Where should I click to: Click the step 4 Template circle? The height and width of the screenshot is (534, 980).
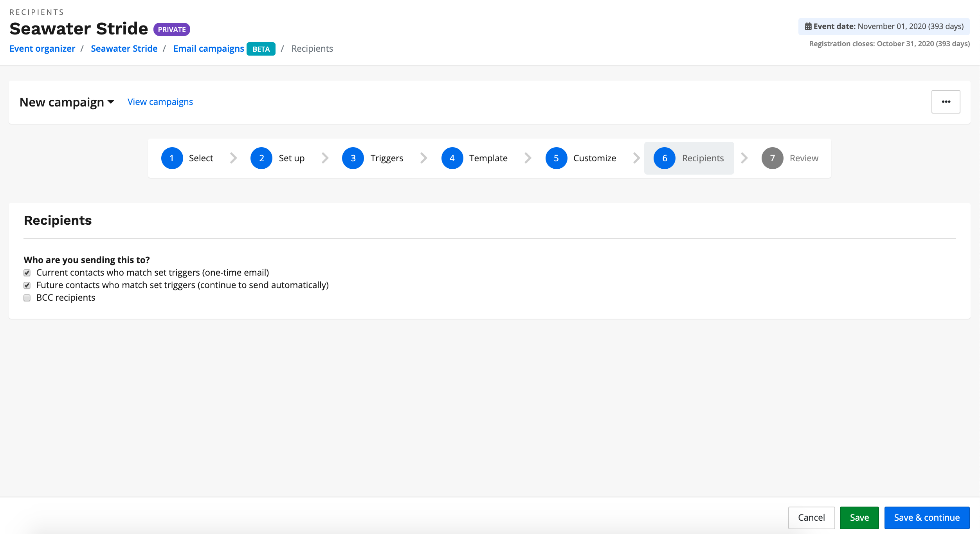point(452,158)
